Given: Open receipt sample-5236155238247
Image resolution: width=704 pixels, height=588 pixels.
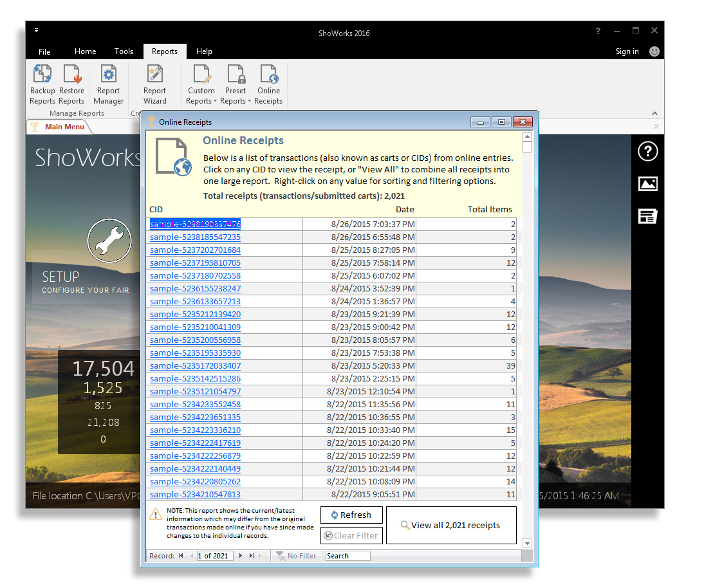Looking at the screenshot, I should click(x=196, y=289).
